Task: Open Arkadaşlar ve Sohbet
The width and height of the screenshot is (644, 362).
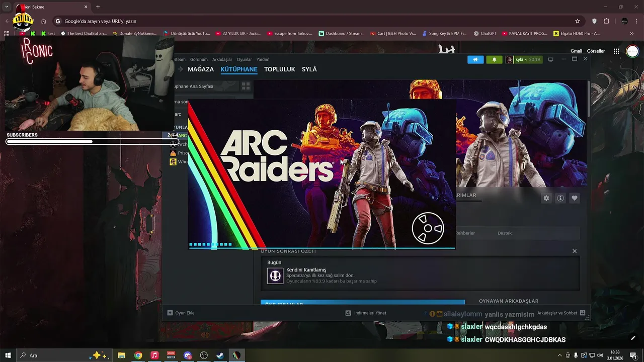Action: click(561, 313)
